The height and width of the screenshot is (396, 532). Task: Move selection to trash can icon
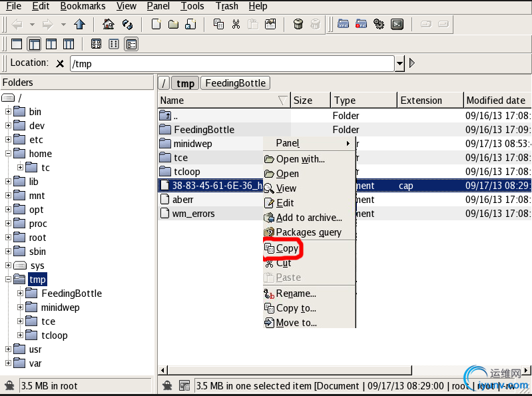coord(298,25)
